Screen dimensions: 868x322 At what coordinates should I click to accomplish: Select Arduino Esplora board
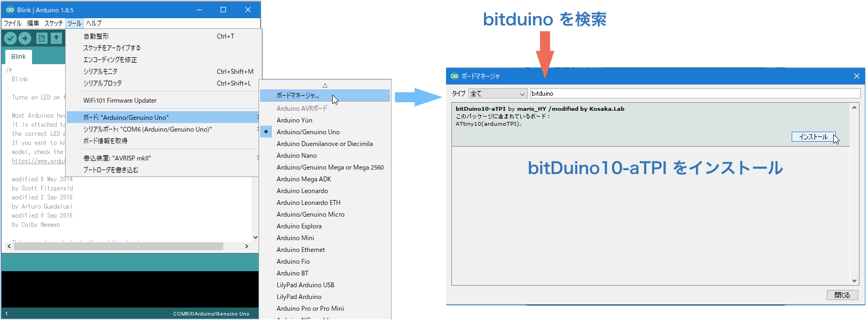tap(325, 226)
